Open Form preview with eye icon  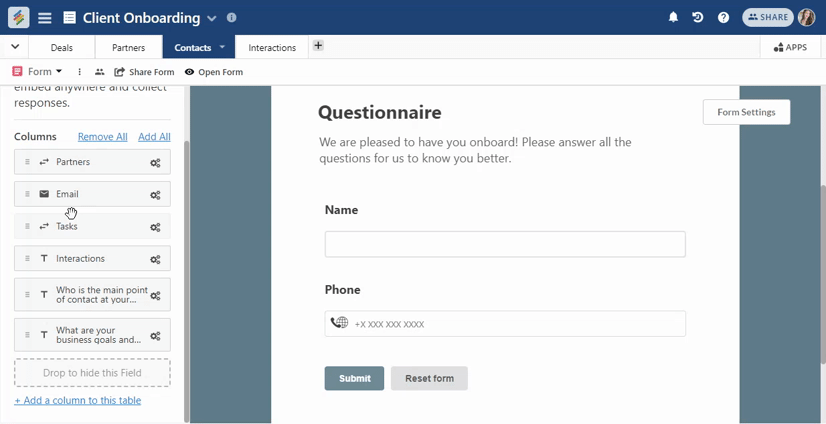[213, 72]
